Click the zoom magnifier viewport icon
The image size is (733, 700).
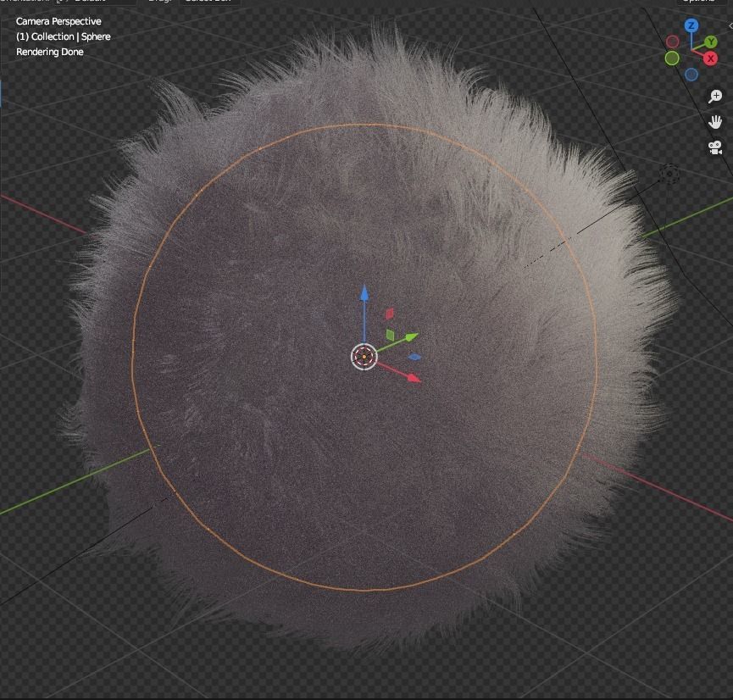coord(715,97)
